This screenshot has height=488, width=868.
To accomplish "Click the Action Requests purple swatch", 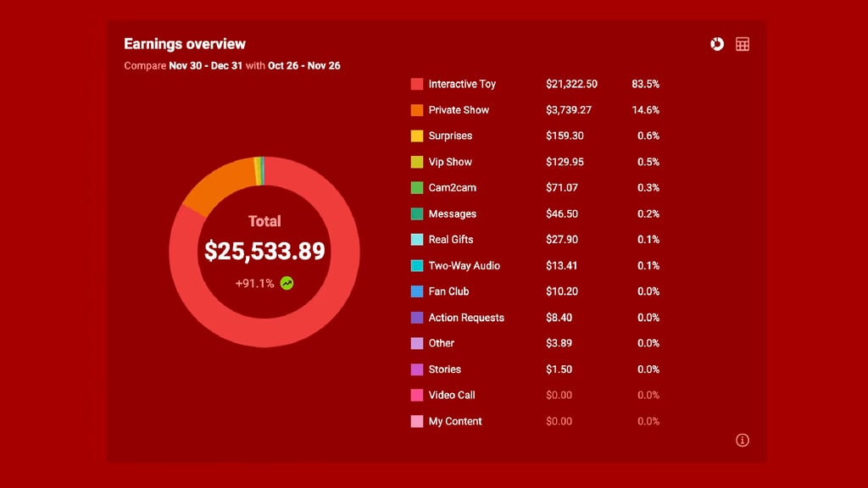I will [x=417, y=318].
